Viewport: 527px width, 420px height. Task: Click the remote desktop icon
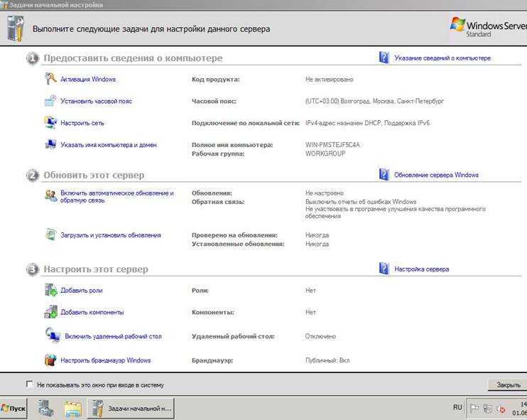[53, 335]
